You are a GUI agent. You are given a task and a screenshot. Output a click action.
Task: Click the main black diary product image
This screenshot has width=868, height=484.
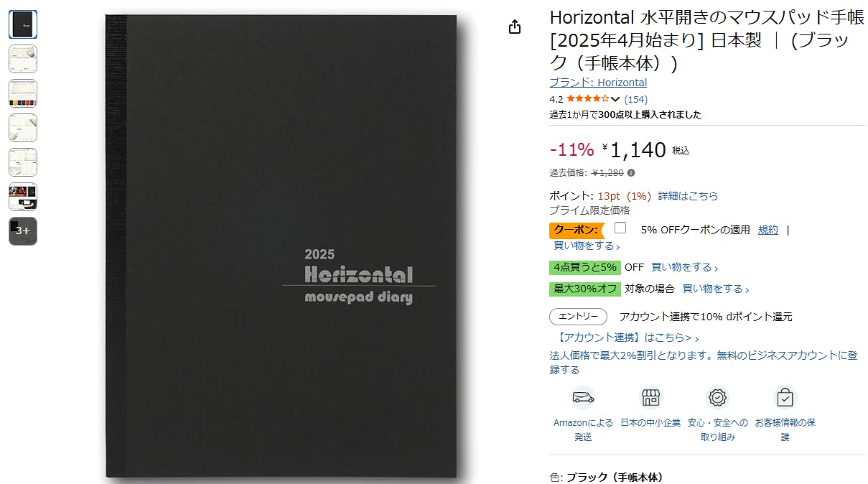[x=290, y=246]
